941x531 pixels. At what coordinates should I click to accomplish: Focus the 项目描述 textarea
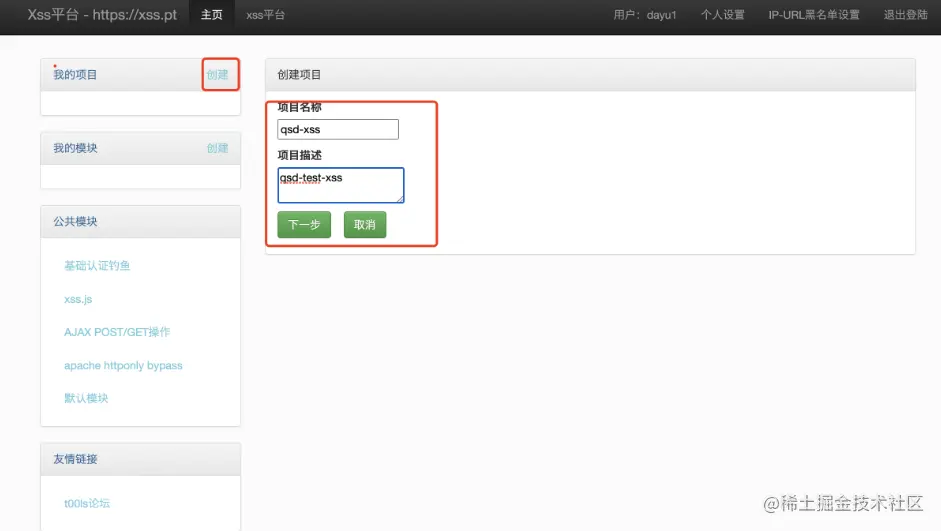341,185
